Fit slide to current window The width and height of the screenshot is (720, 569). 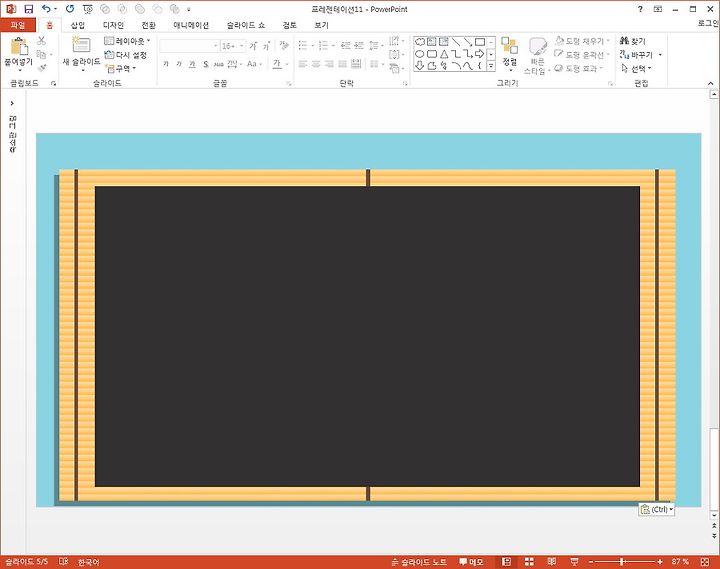(x=705, y=562)
